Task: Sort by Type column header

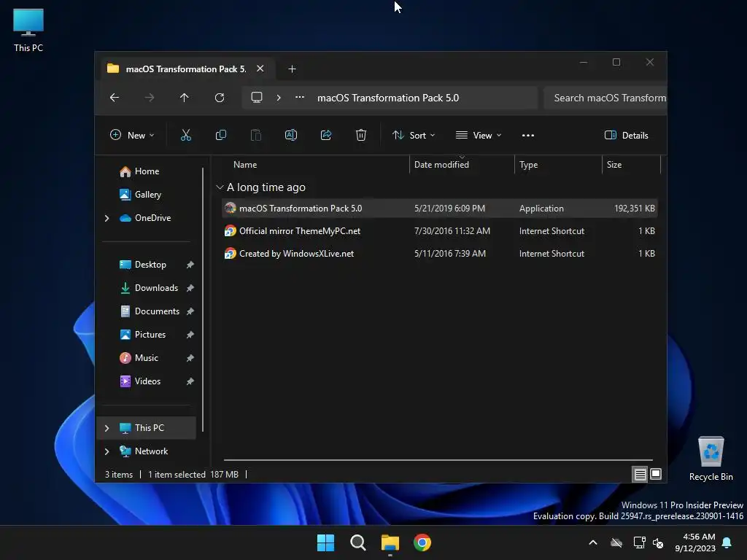Action: coord(529,165)
